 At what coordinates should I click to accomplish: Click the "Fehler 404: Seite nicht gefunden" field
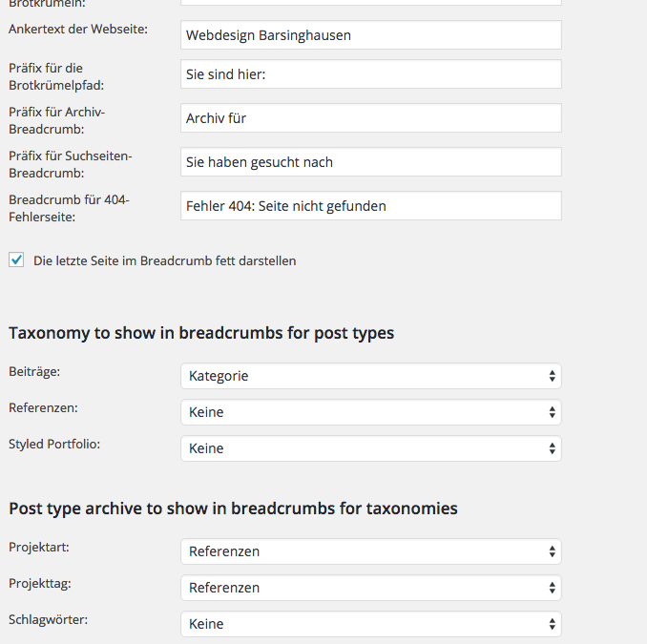[x=370, y=206]
